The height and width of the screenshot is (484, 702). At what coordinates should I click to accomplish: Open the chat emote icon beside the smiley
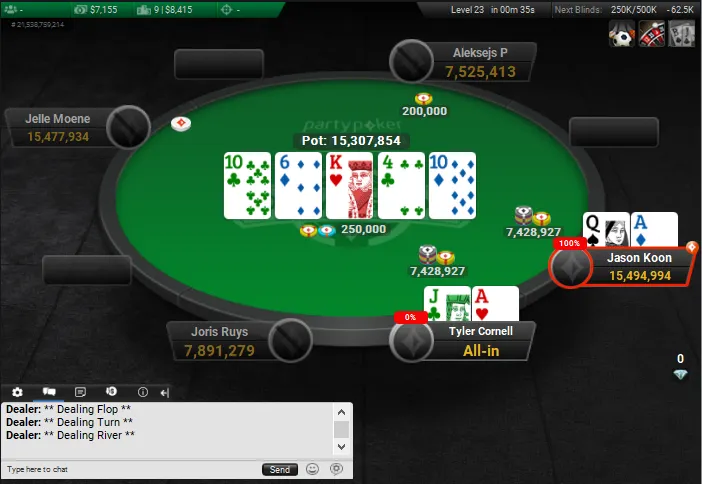coord(336,469)
